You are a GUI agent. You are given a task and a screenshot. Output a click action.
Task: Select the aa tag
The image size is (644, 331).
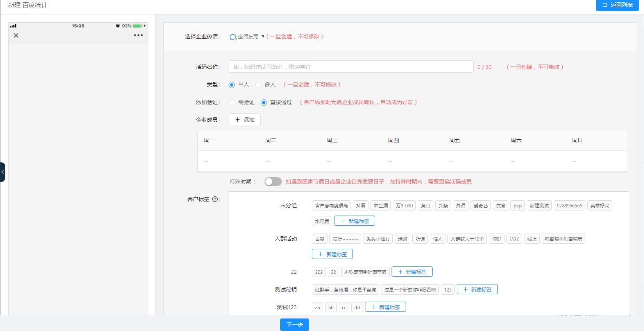click(x=317, y=307)
